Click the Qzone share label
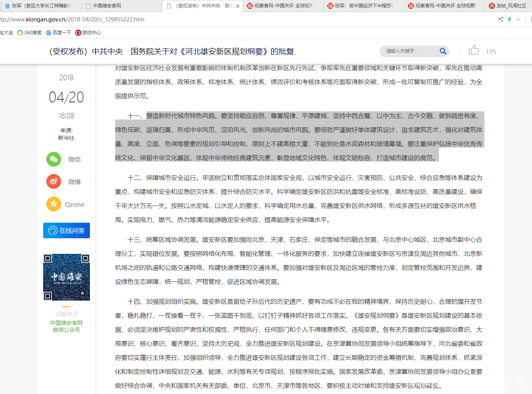This screenshot has width=532, height=394. click(74, 204)
